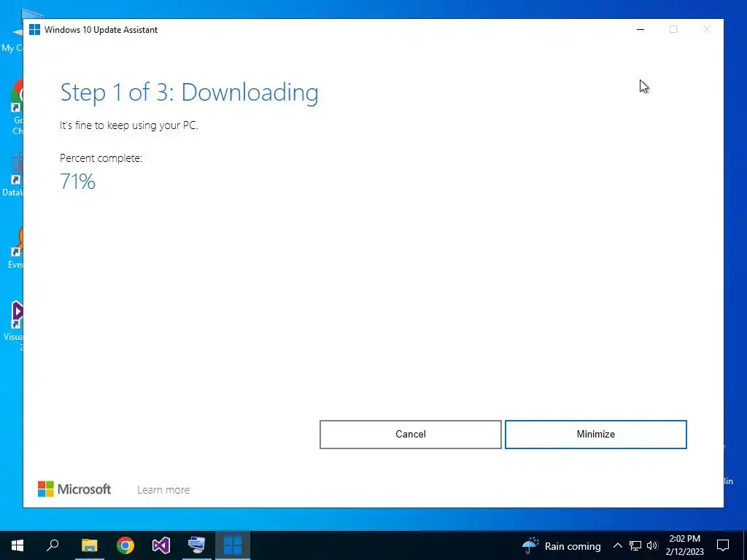
Task: Open network status tray icon
Action: 635,545
